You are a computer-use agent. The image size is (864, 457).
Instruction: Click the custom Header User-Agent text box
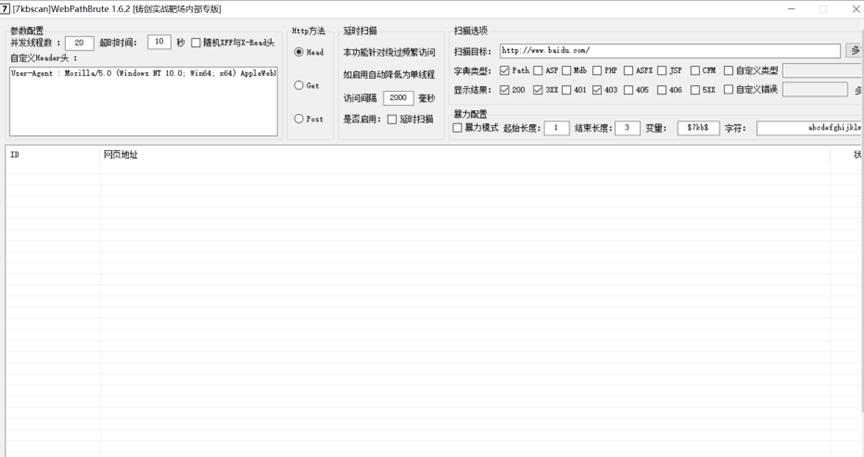click(143, 100)
